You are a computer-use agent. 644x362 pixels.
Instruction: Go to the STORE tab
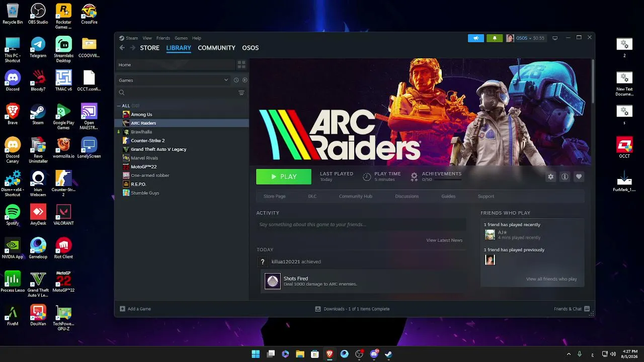point(149,48)
